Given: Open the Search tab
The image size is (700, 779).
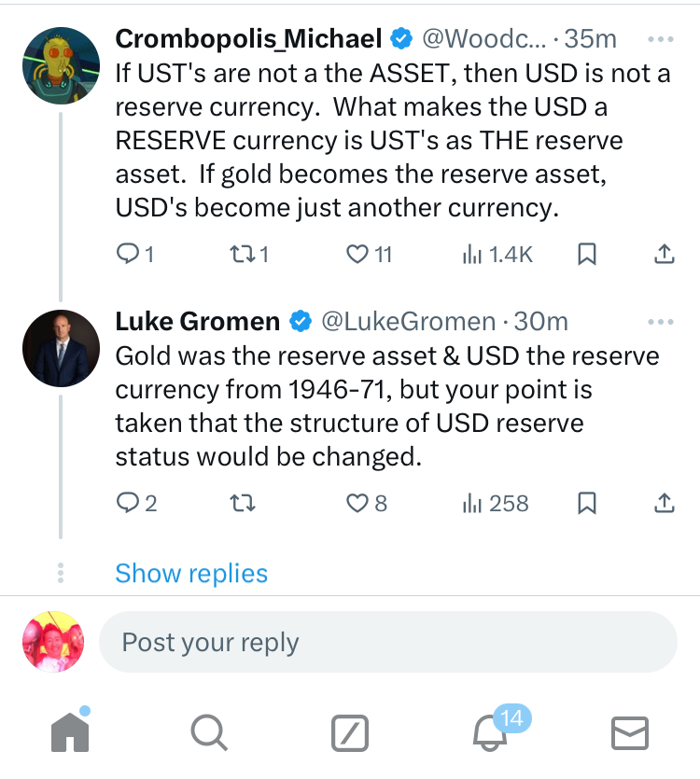Looking at the screenshot, I should coord(210,732).
